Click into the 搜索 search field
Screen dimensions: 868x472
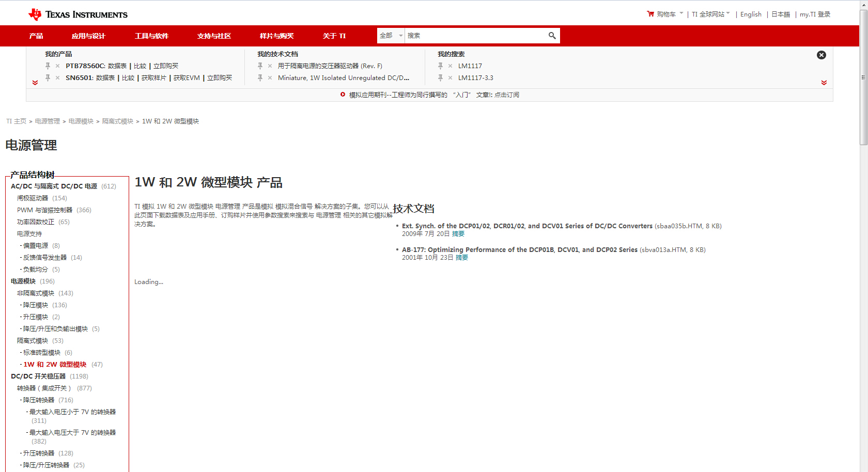tap(475, 36)
